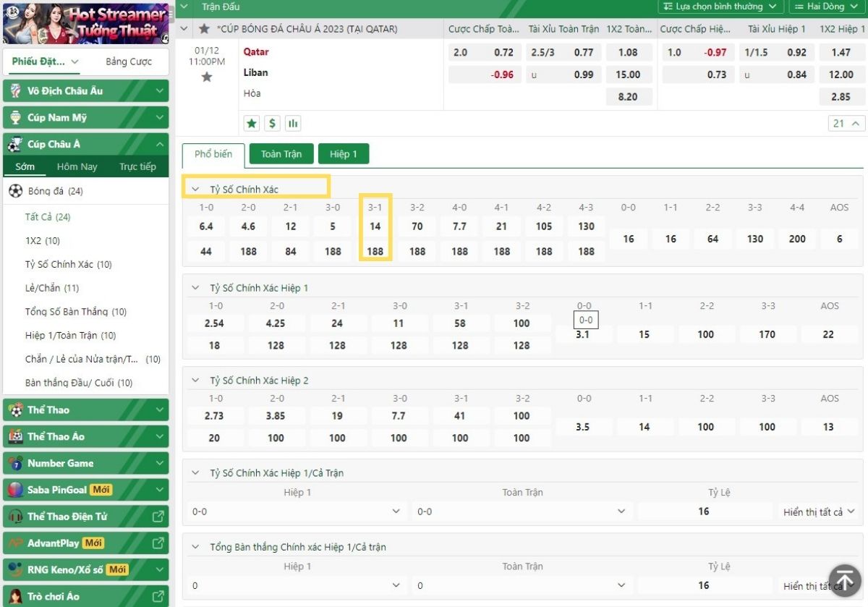Toggle the gray star beside match time

207,77
